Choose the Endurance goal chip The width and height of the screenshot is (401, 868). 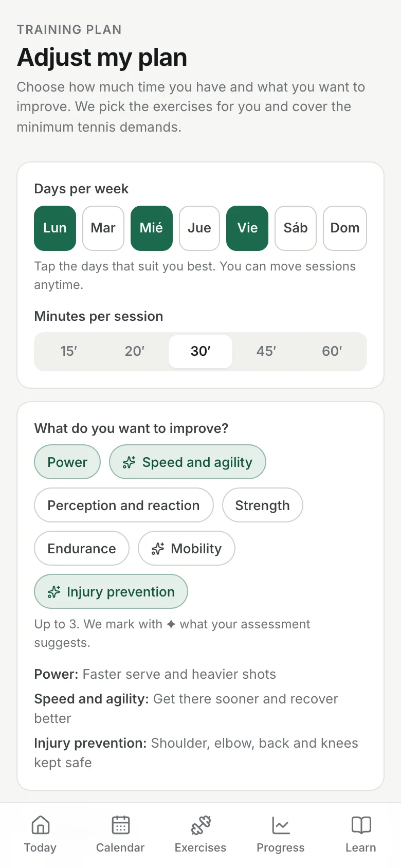point(82,548)
